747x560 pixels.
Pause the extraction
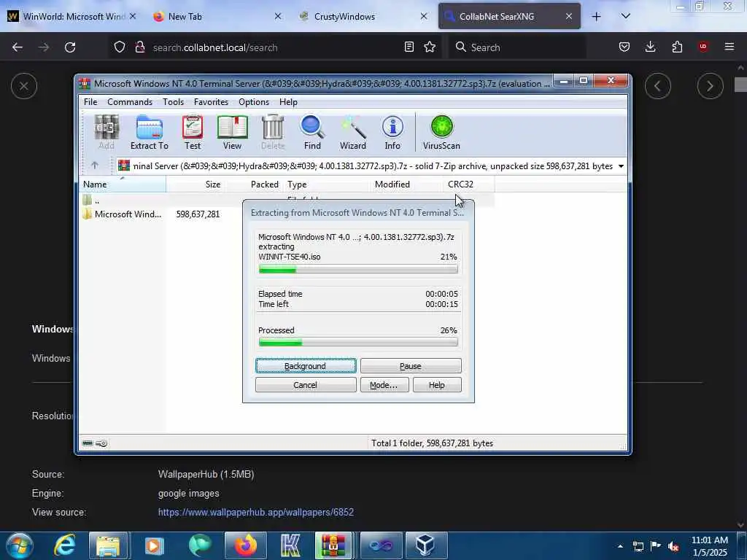(x=411, y=366)
